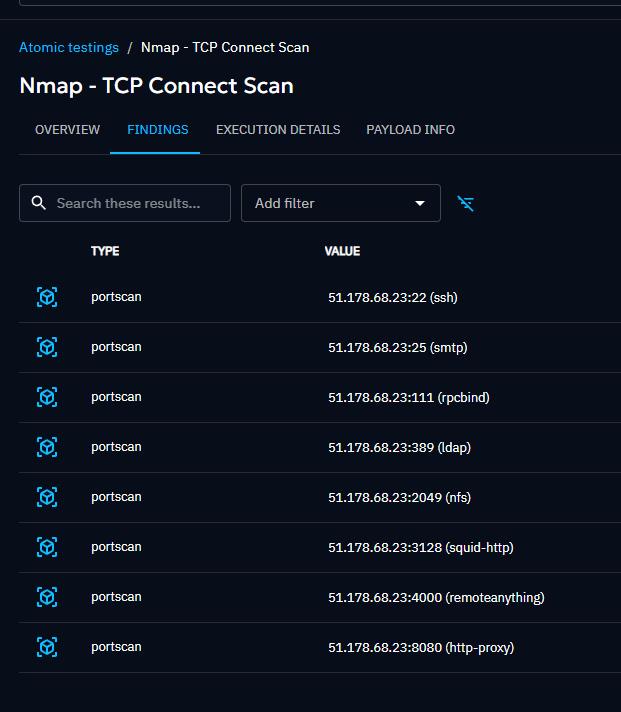Sort by the Type column header
621x712 pixels.
[105, 251]
